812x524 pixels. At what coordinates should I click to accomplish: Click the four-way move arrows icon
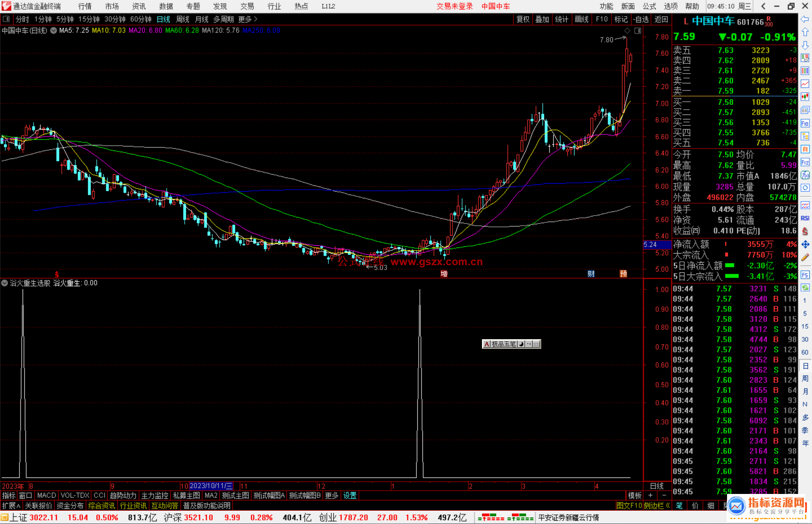pos(805,245)
